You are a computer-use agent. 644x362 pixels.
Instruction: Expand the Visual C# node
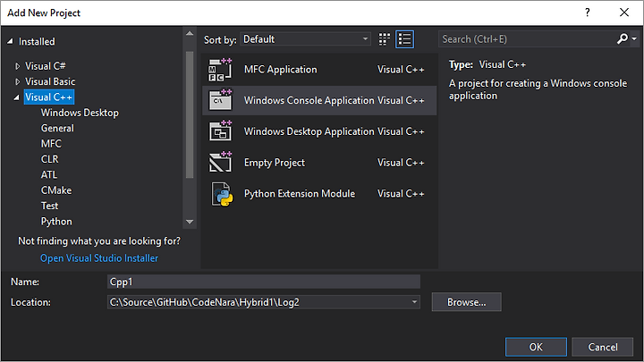click(17, 66)
